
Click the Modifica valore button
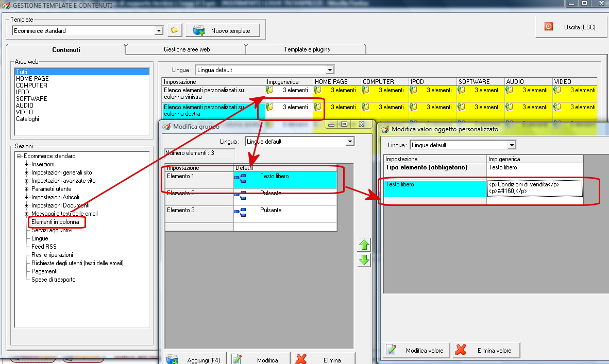pos(416,351)
